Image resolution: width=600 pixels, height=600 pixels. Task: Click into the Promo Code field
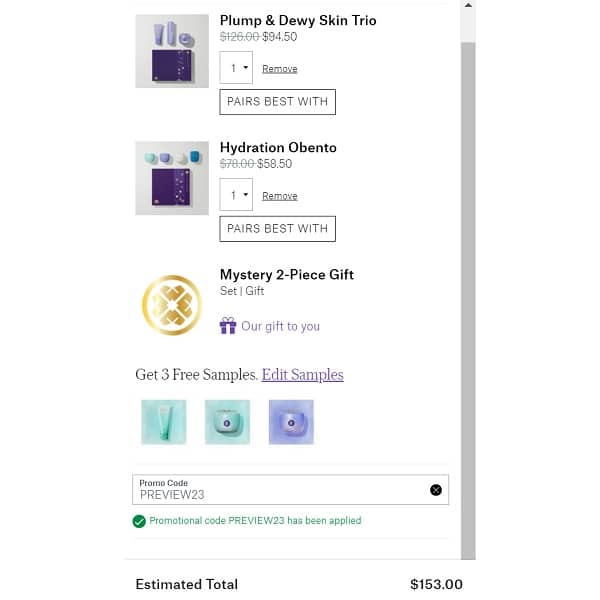(280, 491)
